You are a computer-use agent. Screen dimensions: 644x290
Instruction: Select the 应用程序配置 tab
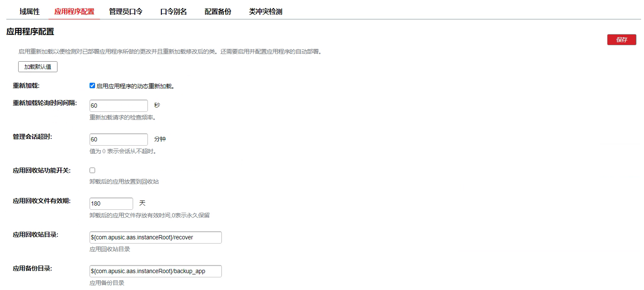click(x=74, y=12)
